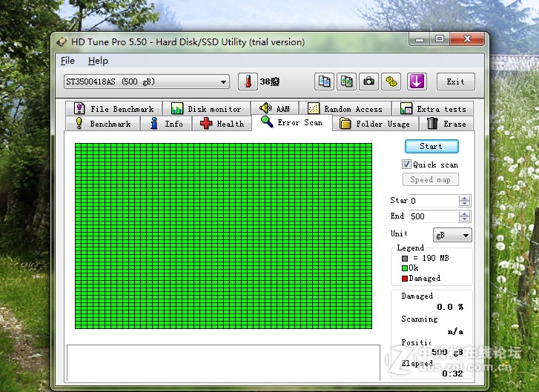Click the Start position input field
Screen dimensions: 539x392
coord(434,201)
